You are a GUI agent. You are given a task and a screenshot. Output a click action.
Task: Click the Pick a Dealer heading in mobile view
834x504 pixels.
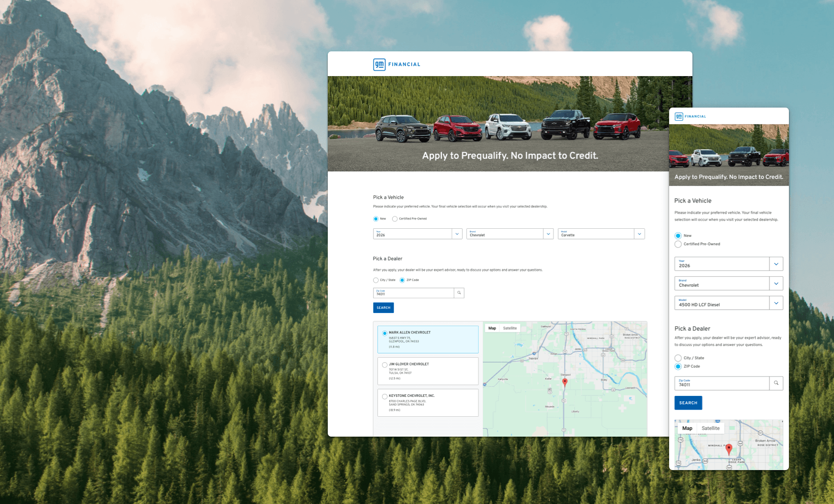(692, 329)
